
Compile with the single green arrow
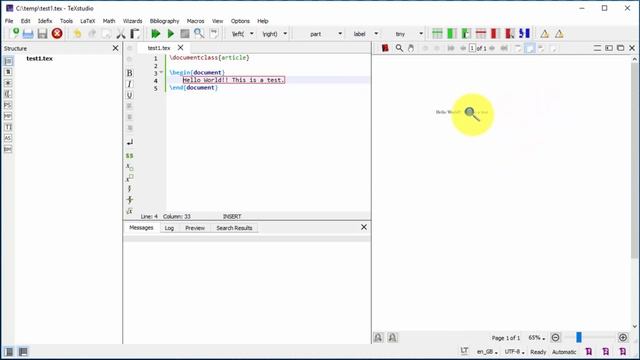tap(171, 33)
